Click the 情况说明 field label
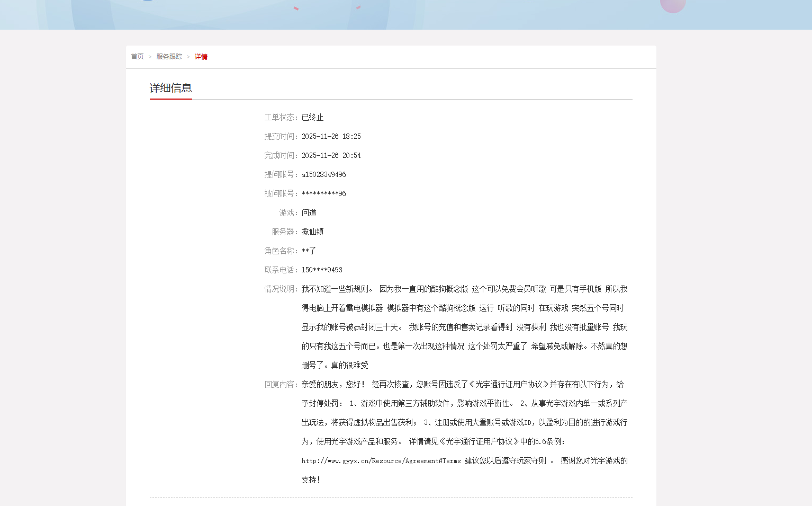The height and width of the screenshot is (506, 812). [281, 289]
